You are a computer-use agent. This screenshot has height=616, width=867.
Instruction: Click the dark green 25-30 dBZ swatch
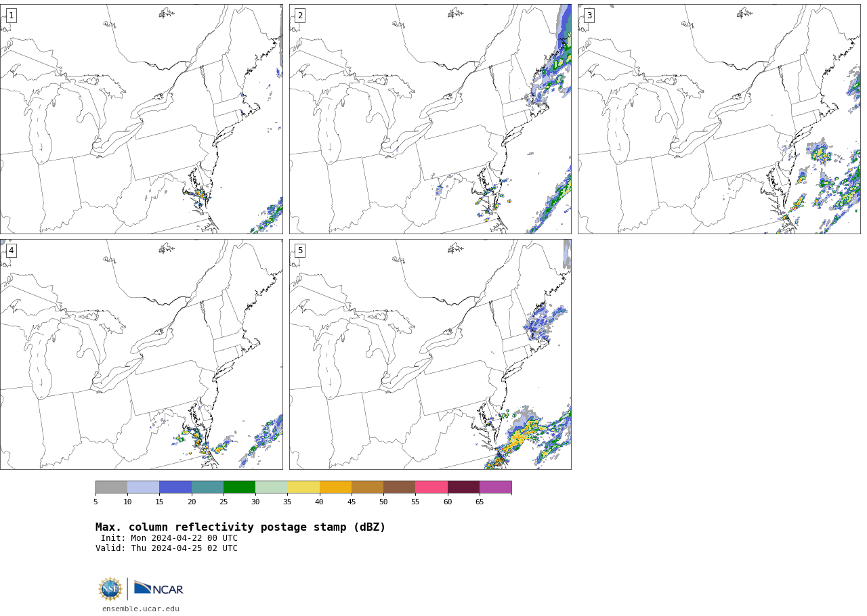click(239, 487)
